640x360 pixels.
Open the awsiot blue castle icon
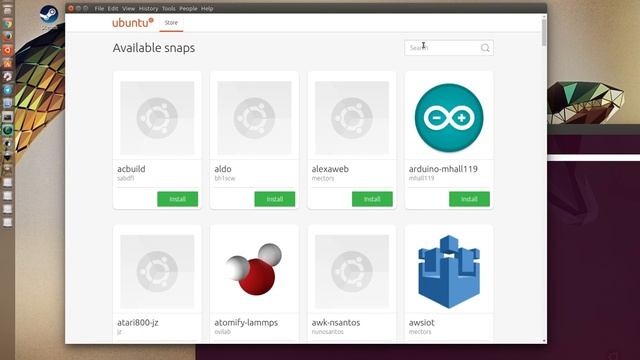pyautogui.click(x=449, y=271)
